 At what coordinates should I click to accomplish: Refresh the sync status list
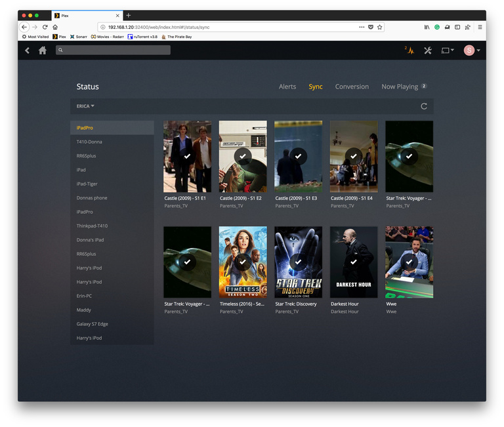point(424,106)
